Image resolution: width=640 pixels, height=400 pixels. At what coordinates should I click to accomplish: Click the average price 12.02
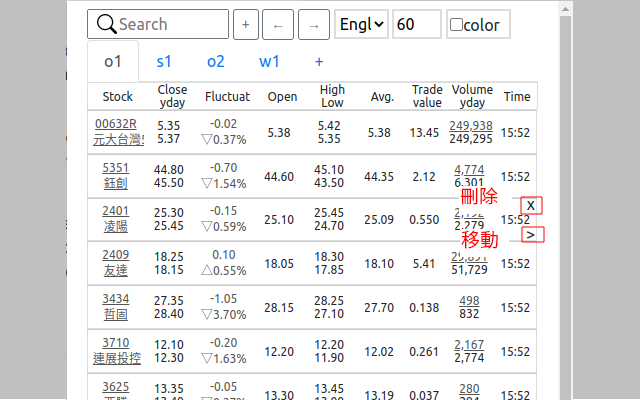click(379, 351)
